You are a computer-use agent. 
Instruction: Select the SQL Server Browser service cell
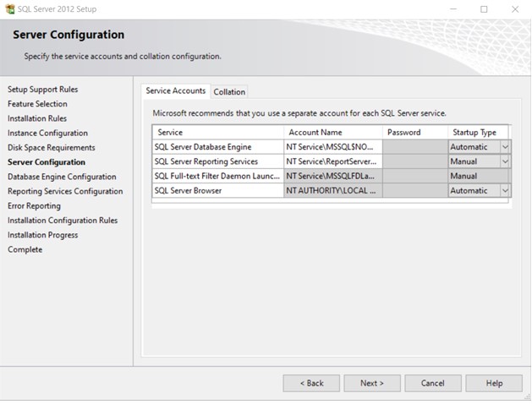(218, 191)
